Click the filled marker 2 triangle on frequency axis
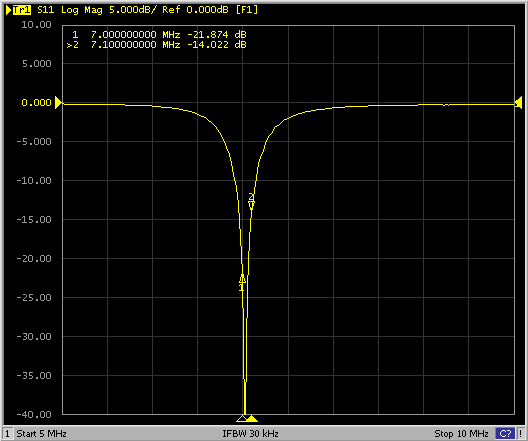Viewport: 528px width, 441px height. coord(252,418)
